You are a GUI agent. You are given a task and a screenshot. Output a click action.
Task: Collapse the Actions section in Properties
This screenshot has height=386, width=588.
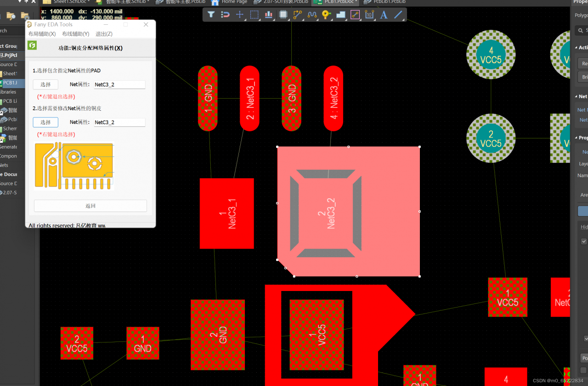click(x=577, y=48)
